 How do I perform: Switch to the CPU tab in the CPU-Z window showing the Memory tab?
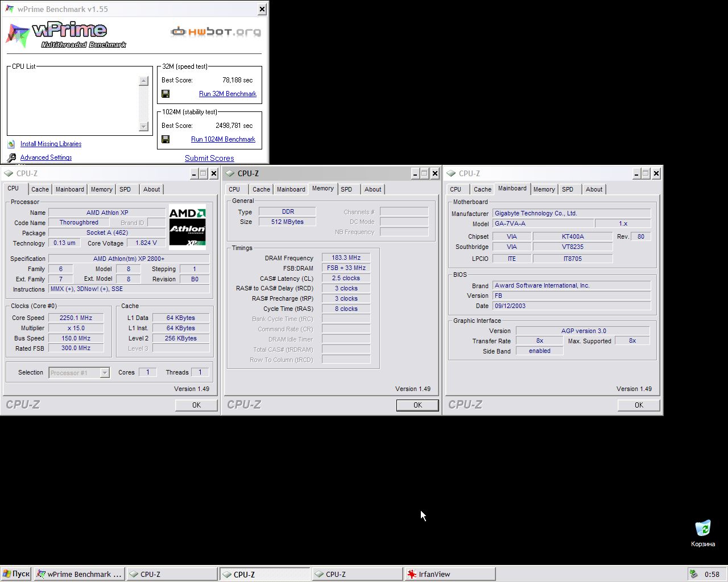[234, 189]
